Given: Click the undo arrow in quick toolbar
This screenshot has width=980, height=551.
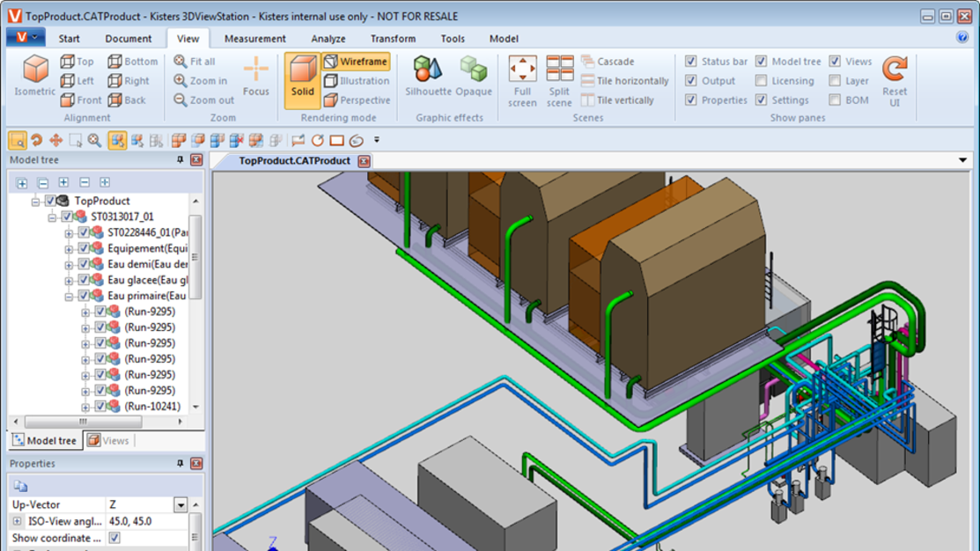Looking at the screenshot, I should click(x=37, y=141).
